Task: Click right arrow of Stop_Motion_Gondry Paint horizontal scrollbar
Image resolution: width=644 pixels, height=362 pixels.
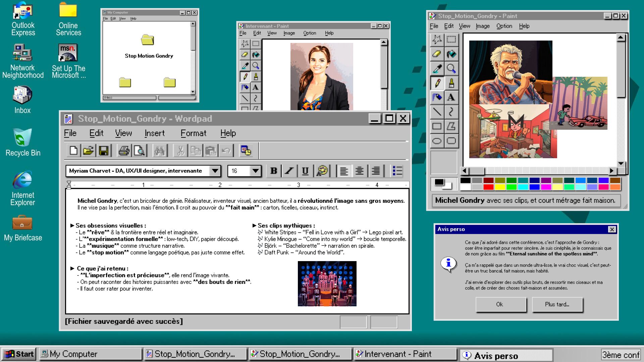Action: coord(612,171)
